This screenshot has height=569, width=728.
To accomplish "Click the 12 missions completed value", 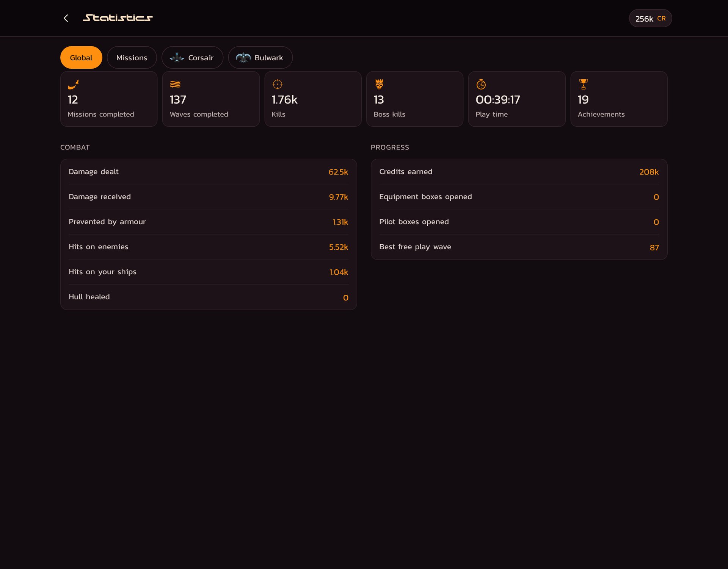I will (73, 100).
